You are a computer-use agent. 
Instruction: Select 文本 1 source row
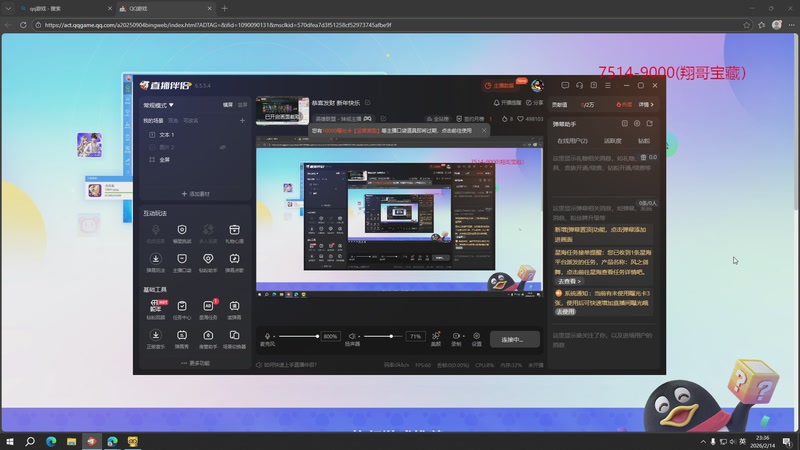point(195,135)
